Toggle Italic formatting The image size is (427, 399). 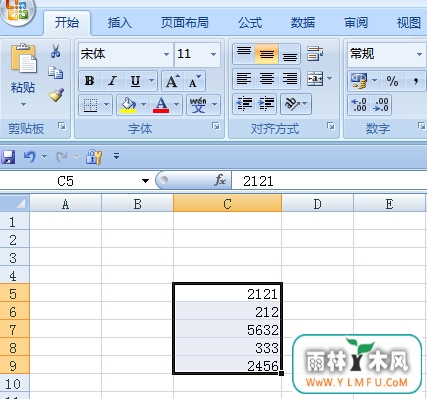coord(113,81)
